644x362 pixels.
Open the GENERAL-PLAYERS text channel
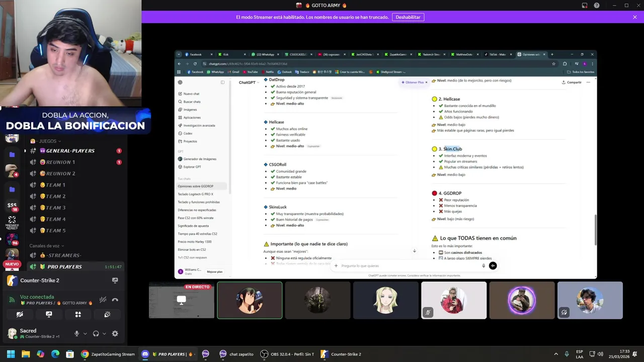tap(74, 151)
